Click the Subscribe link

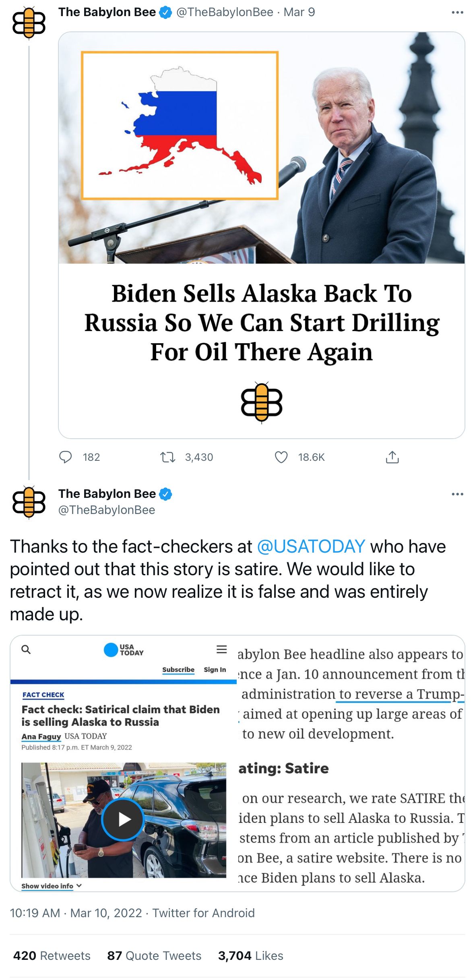coord(178,669)
